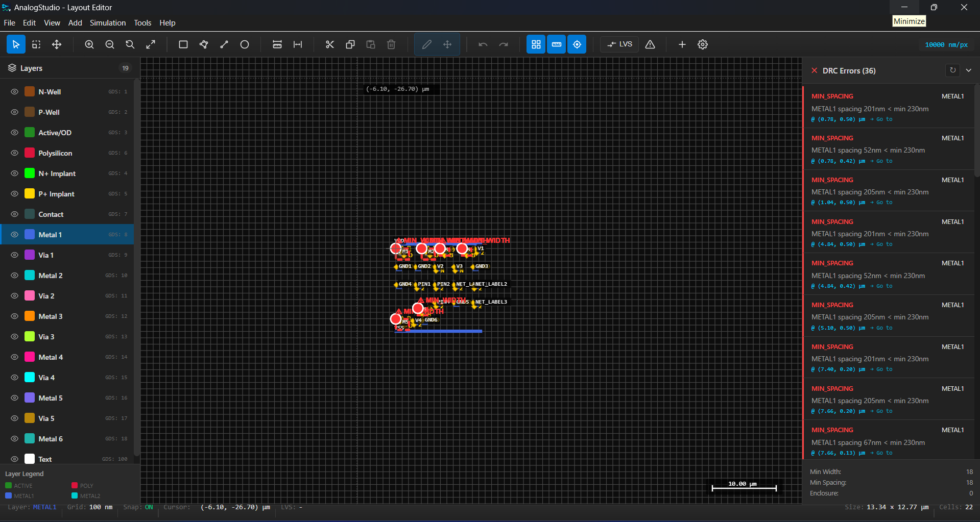Select the pointer selection tool

(16, 44)
